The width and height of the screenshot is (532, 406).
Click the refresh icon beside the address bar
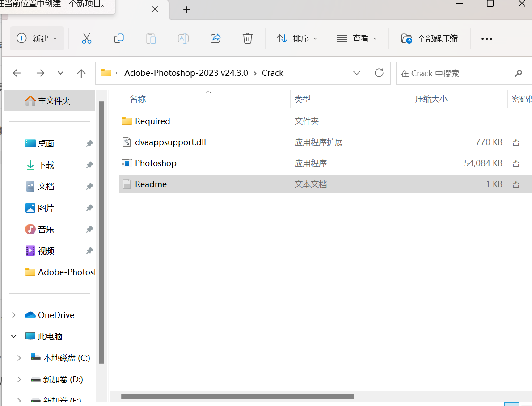(379, 73)
